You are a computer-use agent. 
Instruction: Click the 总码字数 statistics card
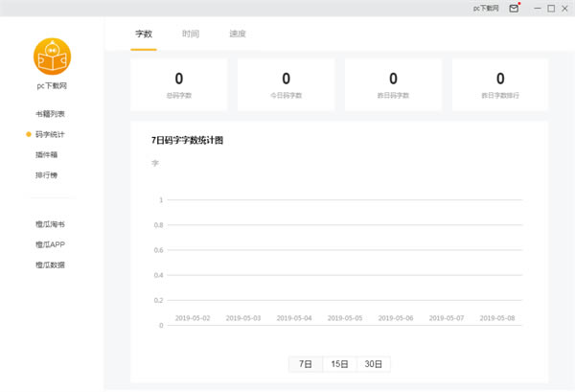(179, 83)
